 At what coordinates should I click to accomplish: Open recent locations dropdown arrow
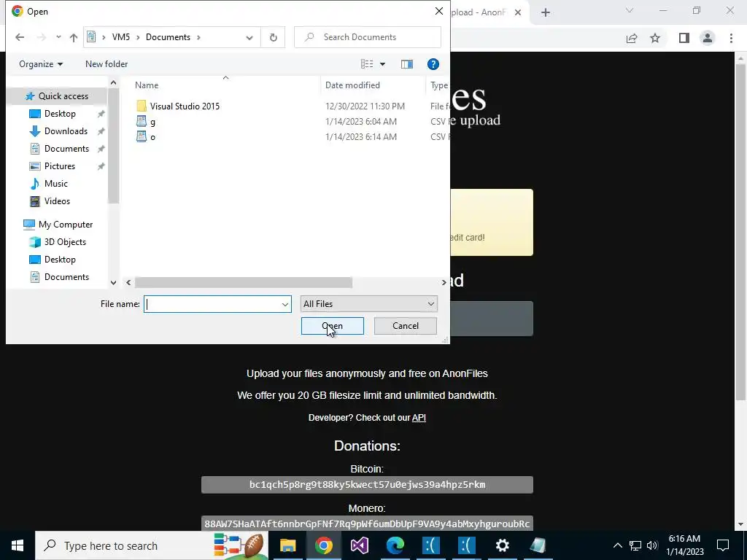pos(58,37)
